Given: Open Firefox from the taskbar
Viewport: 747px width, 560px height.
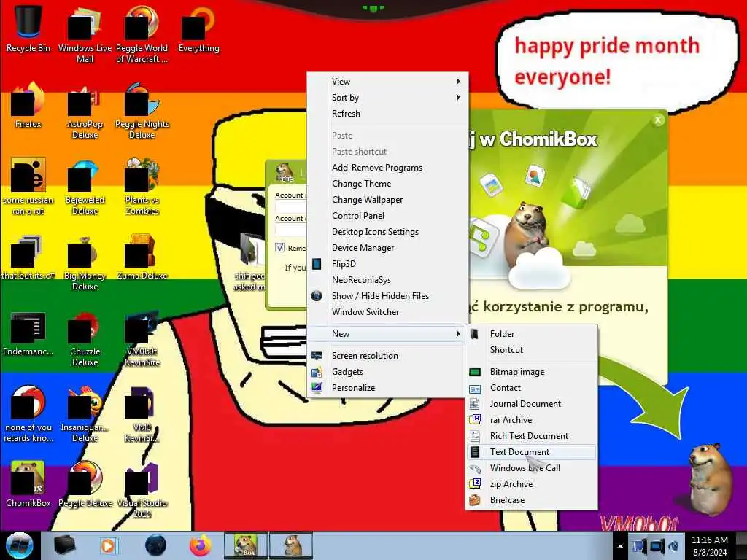Looking at the screenshot, I should click(x=201, y=545).
